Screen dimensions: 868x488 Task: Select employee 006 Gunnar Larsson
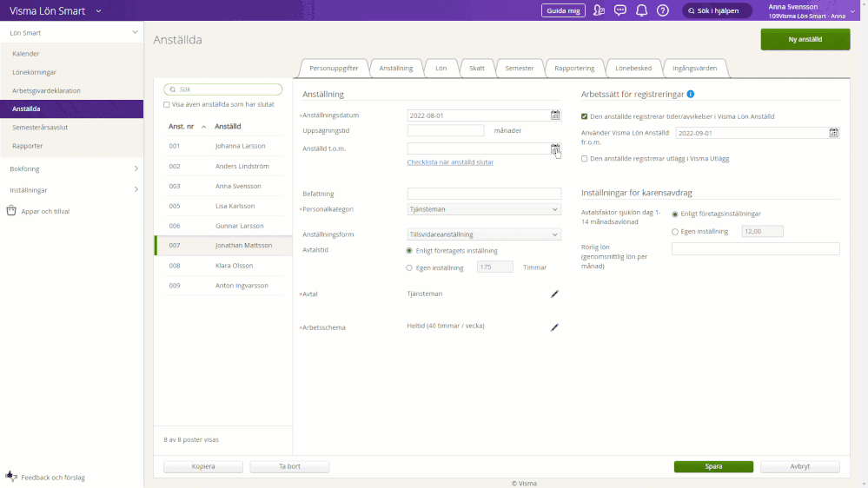pos(223,226)
